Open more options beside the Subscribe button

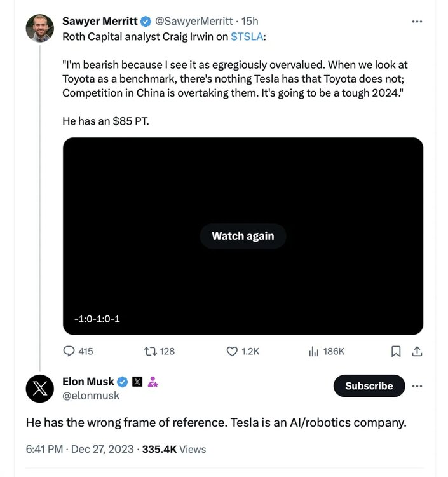tap(417, 386)
